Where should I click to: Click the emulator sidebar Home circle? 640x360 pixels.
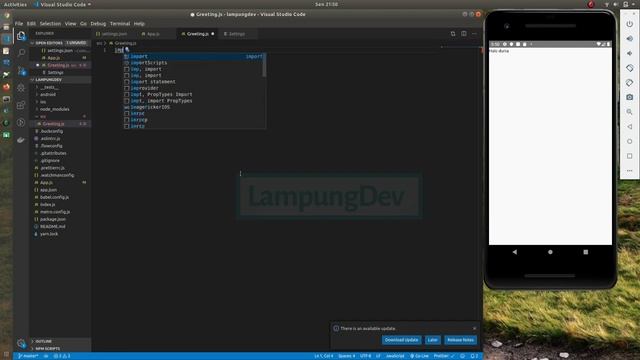point(629,141)
